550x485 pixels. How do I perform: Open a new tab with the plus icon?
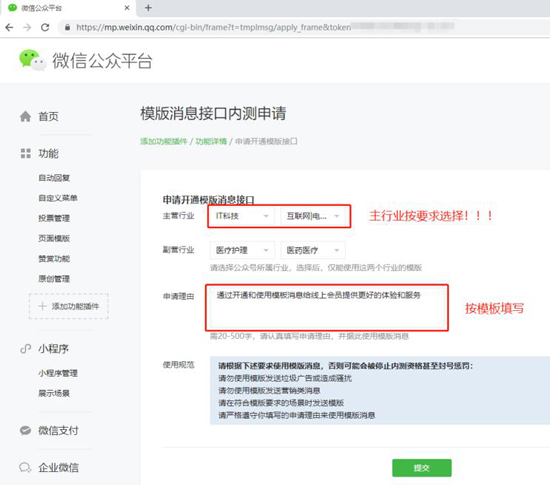[x=148, y=8]
